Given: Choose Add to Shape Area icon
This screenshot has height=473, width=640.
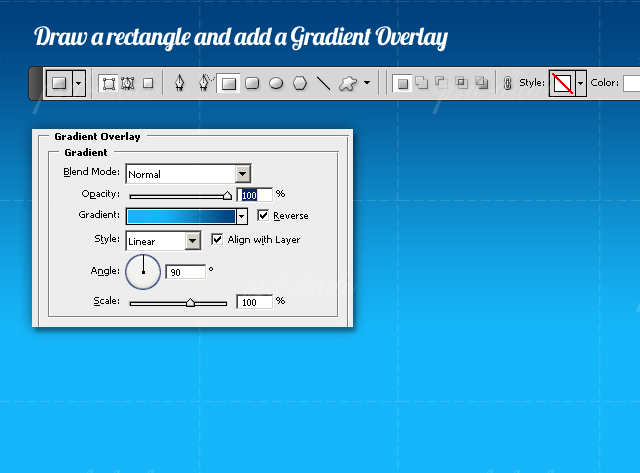Looking at the screenshot, I should click(422, 83).
